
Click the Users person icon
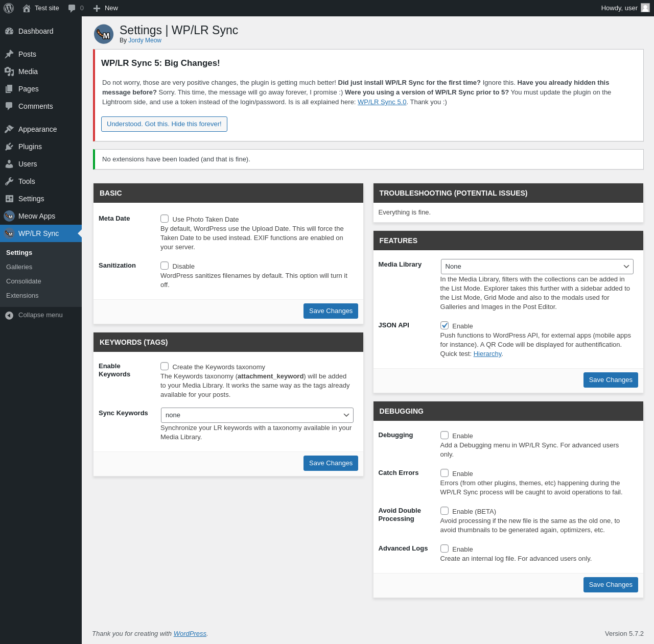pyautogui.click(x=9, y=164)
